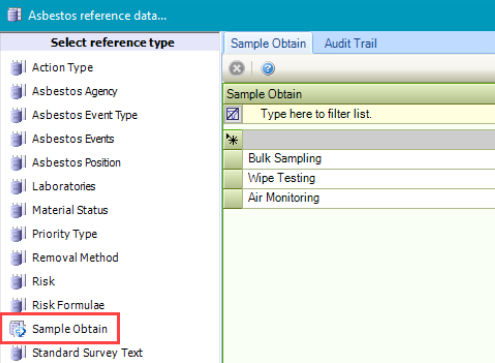
Task: Open help via the blue question-mark icon
Action: click(x=268, y=69)
